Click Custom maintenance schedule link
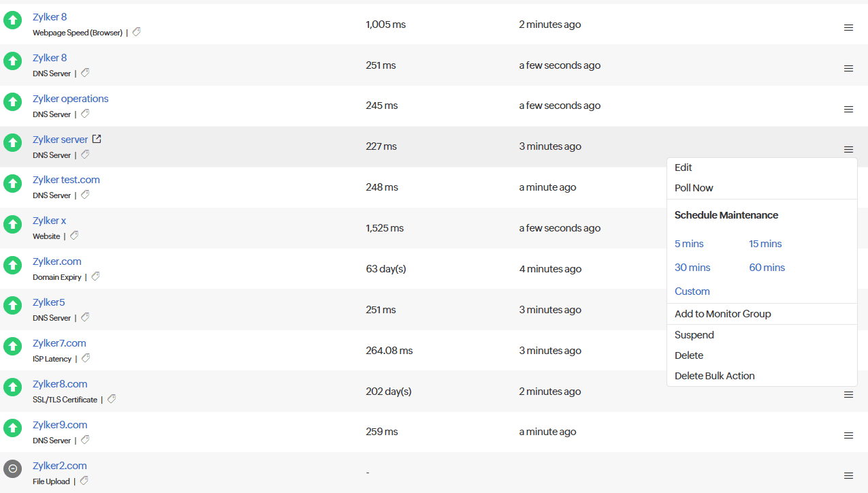The width and height of the screenshot is (868, 493). 692,291
